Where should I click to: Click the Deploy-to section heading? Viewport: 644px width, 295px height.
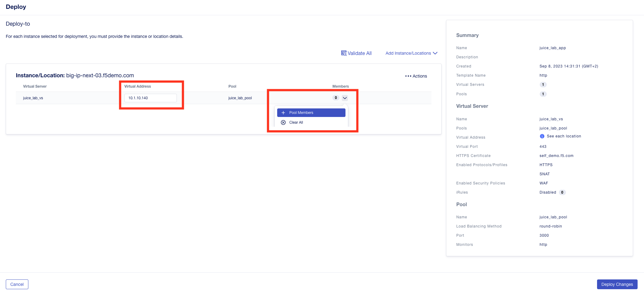pos(18,24)
